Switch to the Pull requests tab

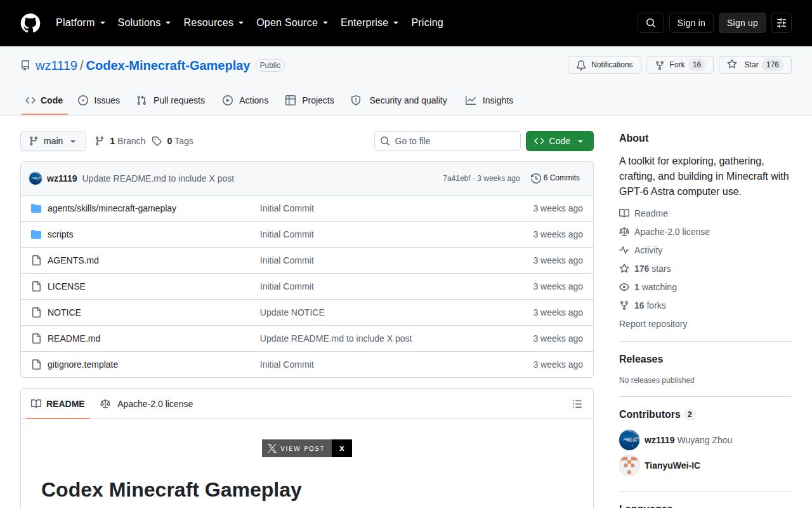pos(171,100)
